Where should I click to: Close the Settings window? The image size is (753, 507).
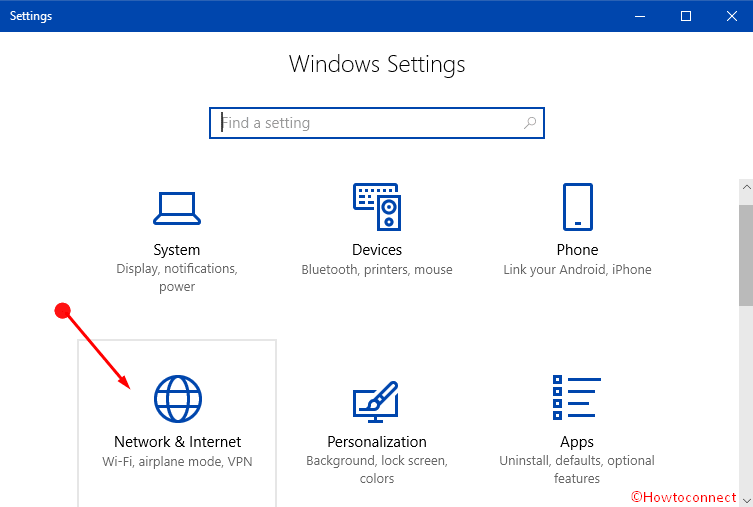click(x=731, y=16)
